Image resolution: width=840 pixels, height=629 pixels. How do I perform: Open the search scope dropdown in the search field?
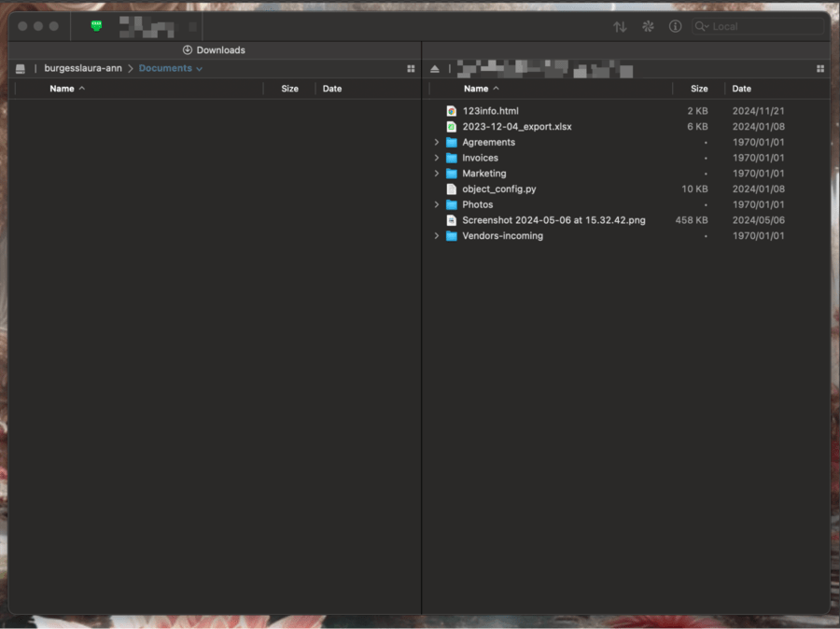(702, 26)
